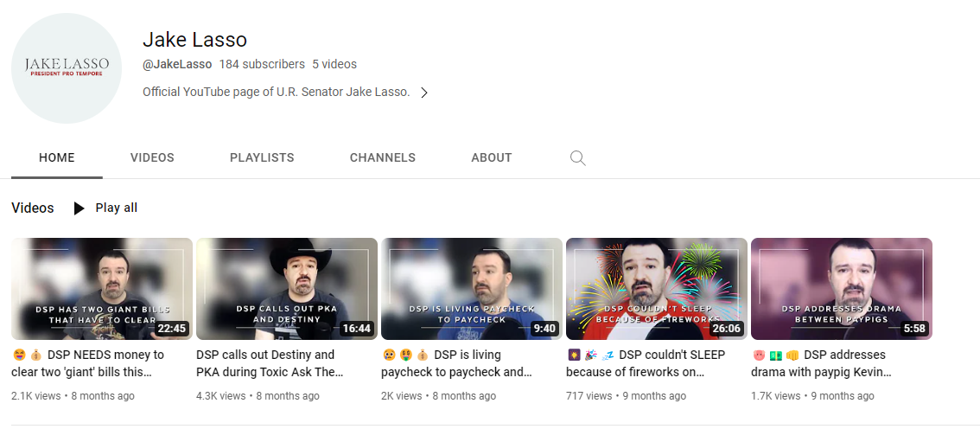Open title 'DSP is living paycheck to paycheck'
The height and width of the screenshot is (429, 980).
(x=457, y=363)
